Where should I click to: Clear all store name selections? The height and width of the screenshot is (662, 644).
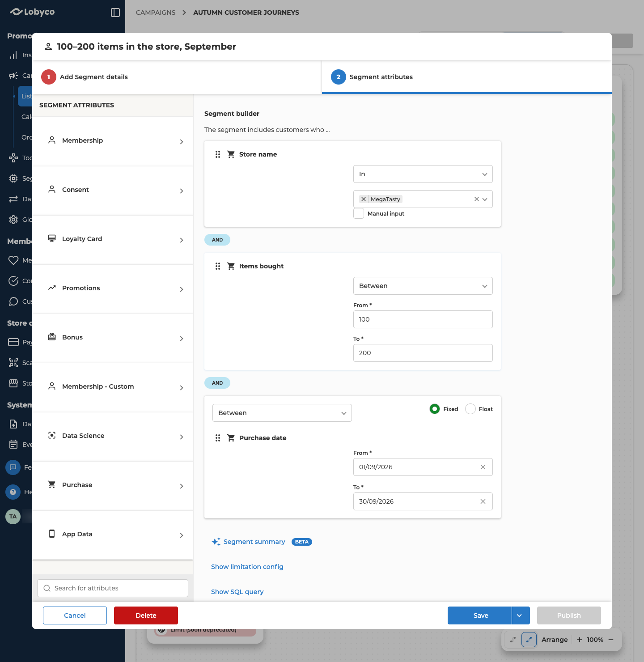(x=477, y=199)
